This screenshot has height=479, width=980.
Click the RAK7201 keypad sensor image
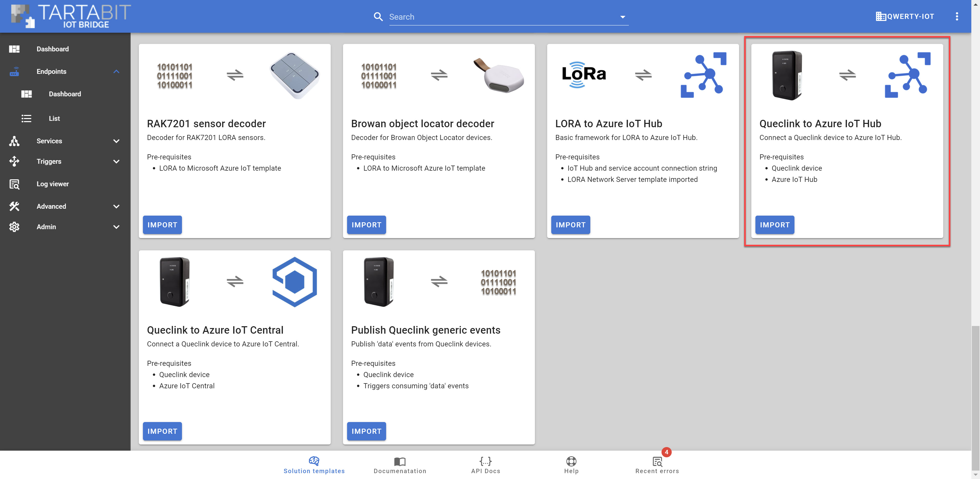pyautogui.click(x=295, y=75)
